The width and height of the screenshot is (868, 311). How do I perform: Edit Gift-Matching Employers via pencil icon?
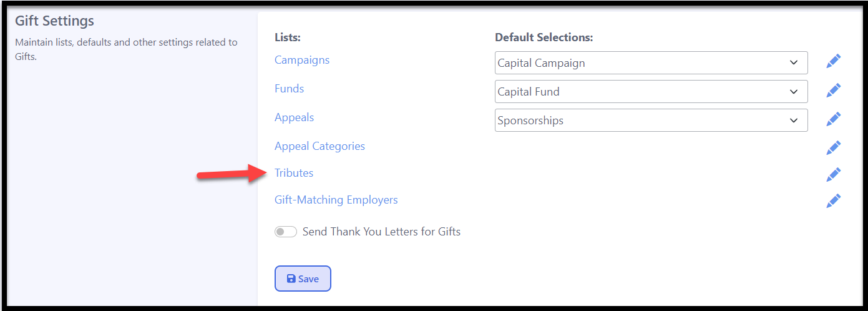[x=833, y=200]
